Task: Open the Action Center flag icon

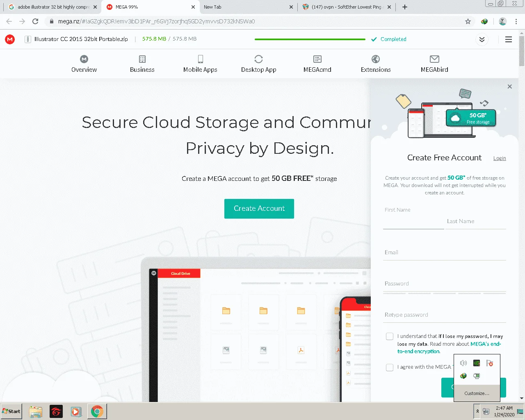Action: (x=489, y=363)
